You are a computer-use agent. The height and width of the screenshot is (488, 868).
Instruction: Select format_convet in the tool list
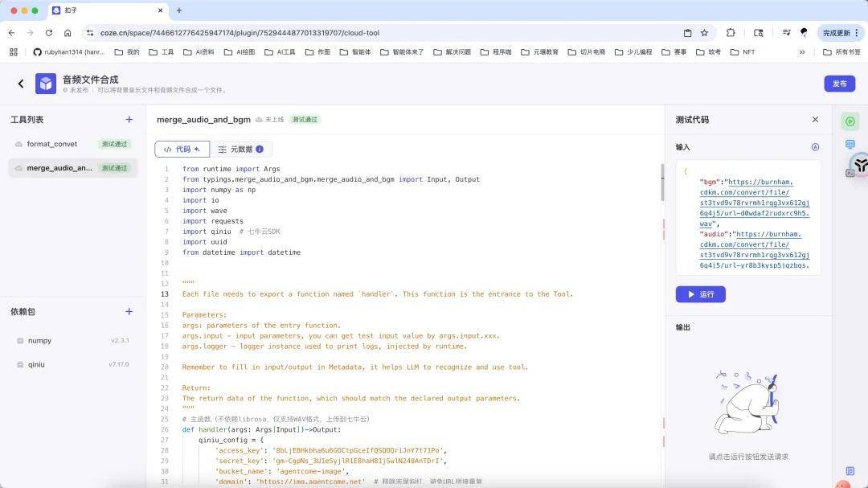click(52, 144)
